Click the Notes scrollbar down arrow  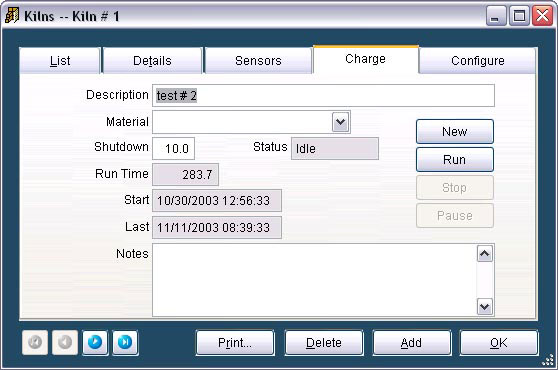pyautogui.click(x=485, y=306)
